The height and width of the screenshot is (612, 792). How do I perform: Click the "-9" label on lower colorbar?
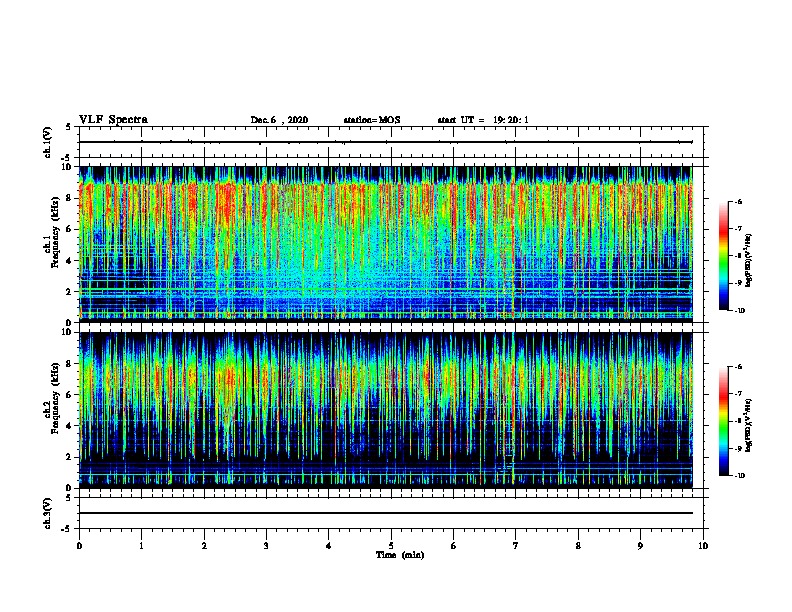(x=738, y=448)
